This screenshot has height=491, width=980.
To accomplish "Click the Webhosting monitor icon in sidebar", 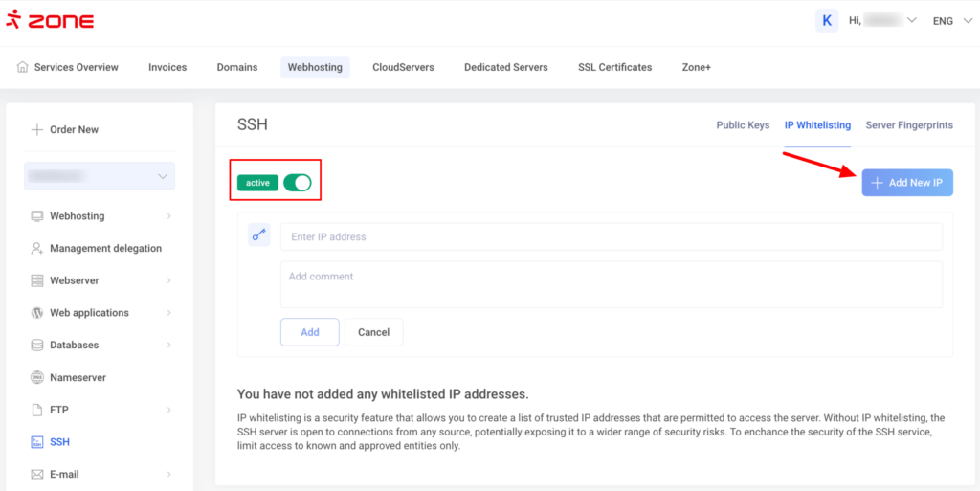I will (37, 216).
